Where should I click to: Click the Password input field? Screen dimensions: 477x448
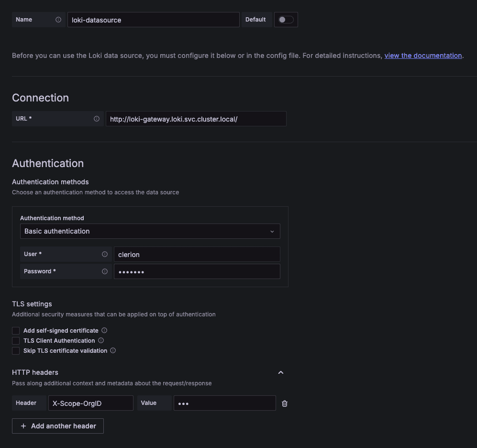(197, 271)
